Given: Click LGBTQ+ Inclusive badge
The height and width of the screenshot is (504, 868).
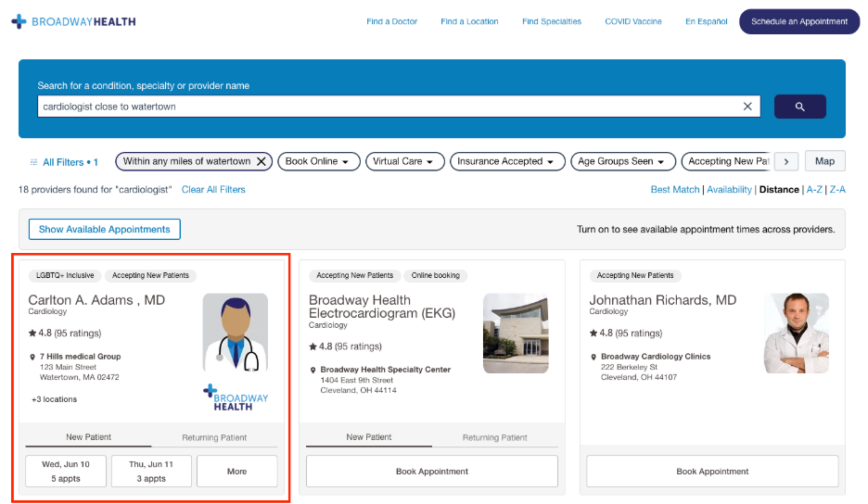Looking at the screenshot, I should pyautogui.click(x=65, y=275).
